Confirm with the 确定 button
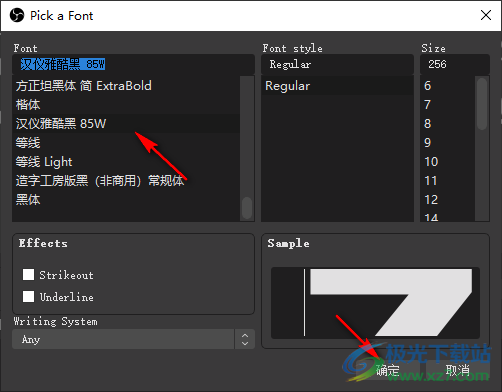Screen dimensions: 502x392 click(388, 370)
